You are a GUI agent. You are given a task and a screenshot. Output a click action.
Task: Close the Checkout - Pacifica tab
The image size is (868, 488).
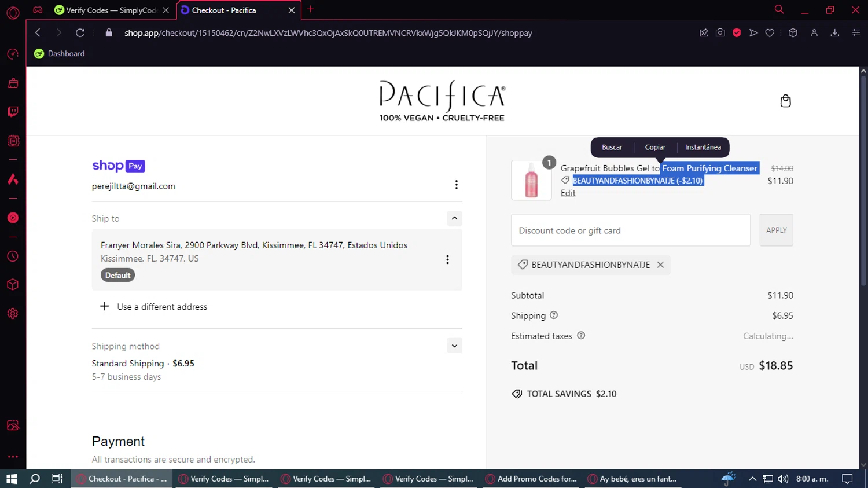coord(292,10)
